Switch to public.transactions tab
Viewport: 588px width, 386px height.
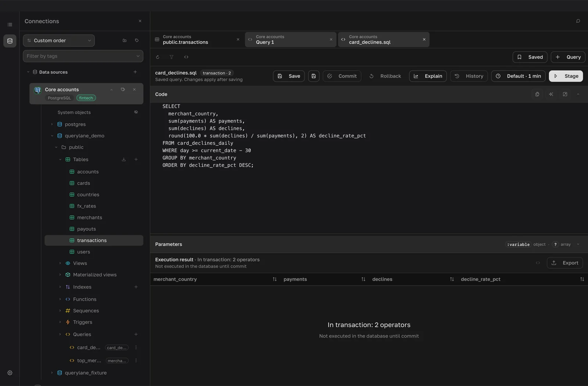(x=197, y=40)
